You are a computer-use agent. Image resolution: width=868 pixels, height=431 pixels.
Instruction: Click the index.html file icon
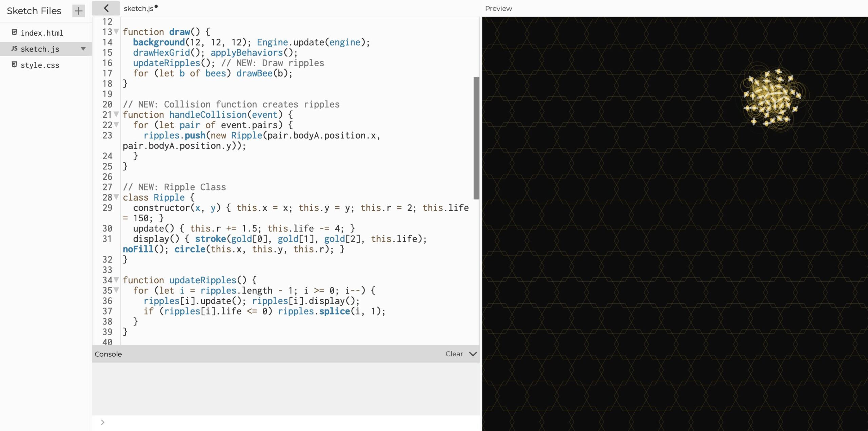pos(14,32)
